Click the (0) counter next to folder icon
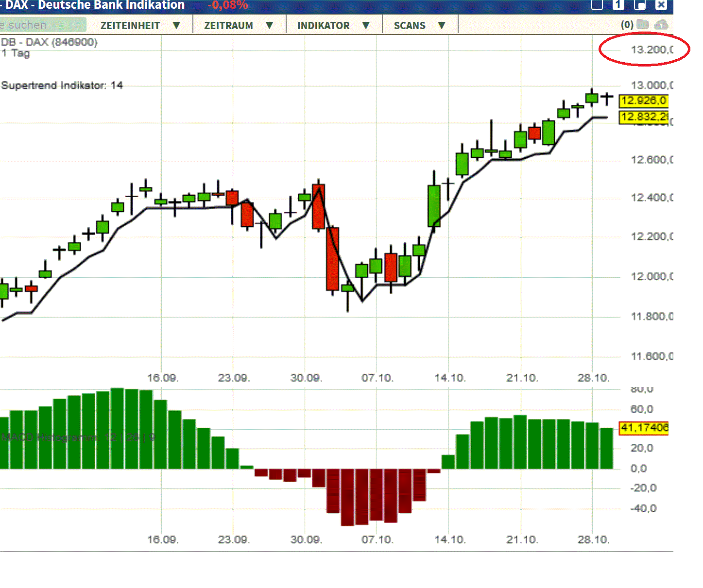 click(627, 25)
